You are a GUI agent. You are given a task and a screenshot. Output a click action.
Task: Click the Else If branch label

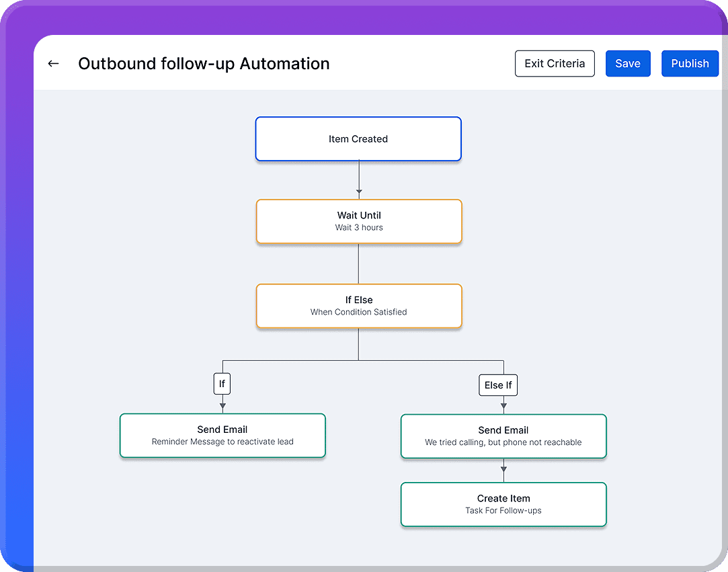coord(497,385)
